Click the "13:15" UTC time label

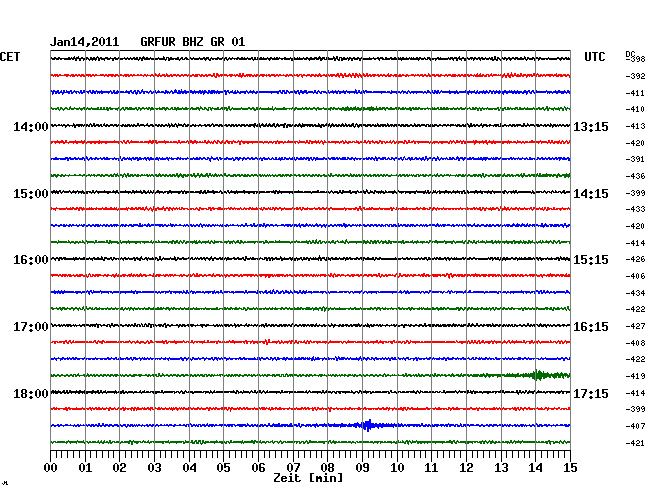(x=591, y=126)
